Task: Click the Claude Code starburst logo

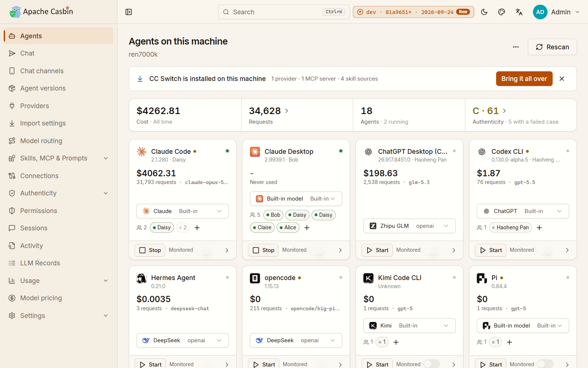Action: pos(141,152)
